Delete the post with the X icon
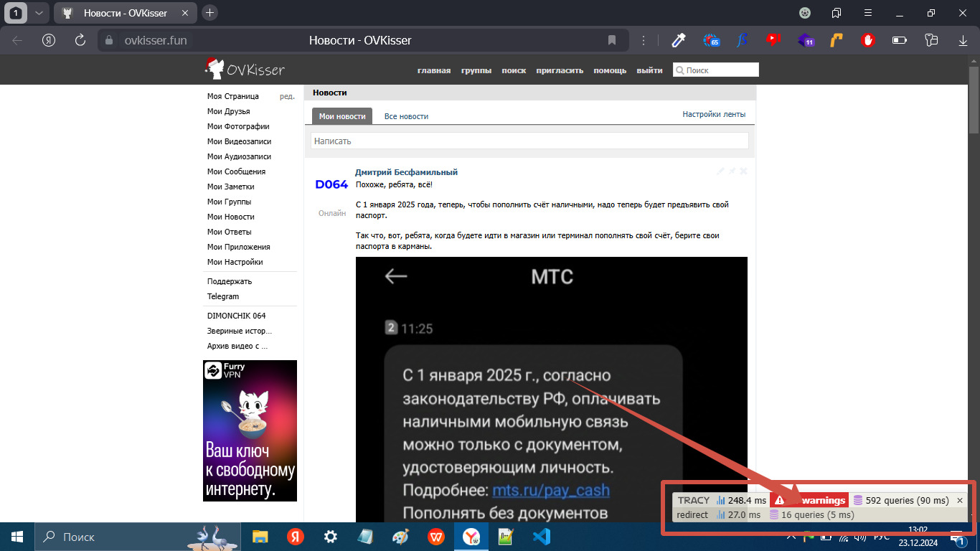 [x=744, y=171]
